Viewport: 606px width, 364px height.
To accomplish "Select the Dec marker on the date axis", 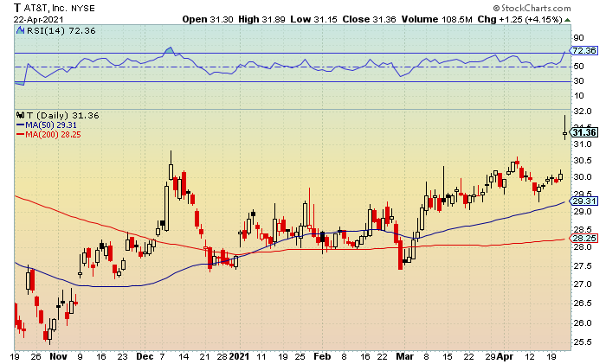I will pos(145,356).
